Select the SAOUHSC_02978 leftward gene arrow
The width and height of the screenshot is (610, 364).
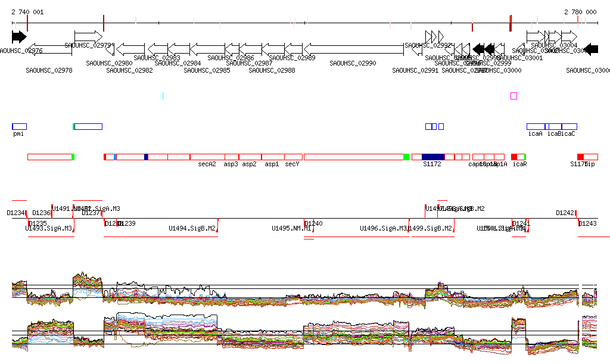click(50, 49)
